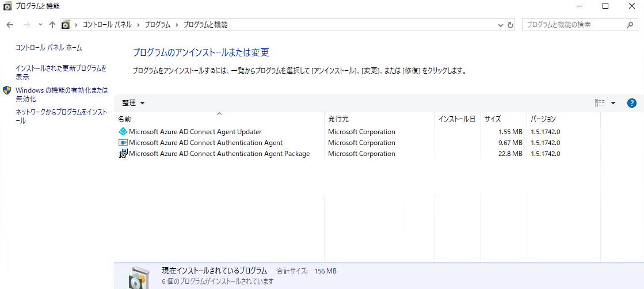Click the Forward navigation arrow

click(x=26, y=25)
